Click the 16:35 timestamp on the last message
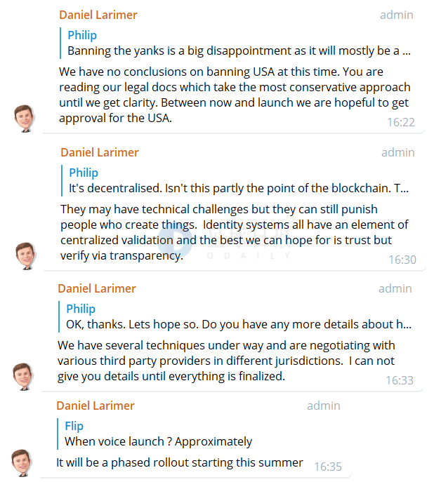 [x=328, y=467]
